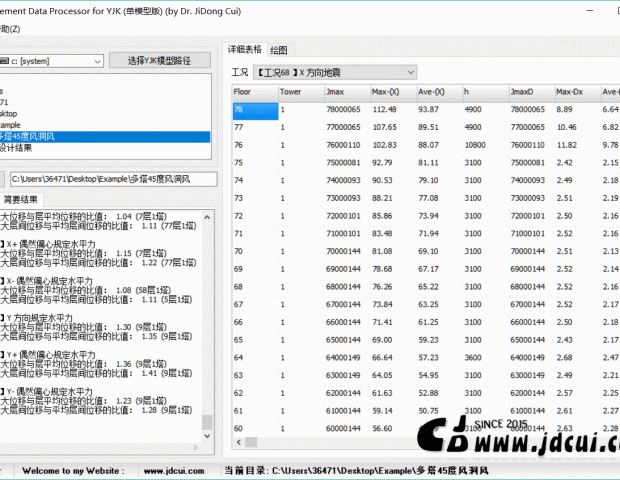The height and width of the screenshot is (480, 620).
Task: Select the floor 70 row cell
Action: (x=253, y=250)
